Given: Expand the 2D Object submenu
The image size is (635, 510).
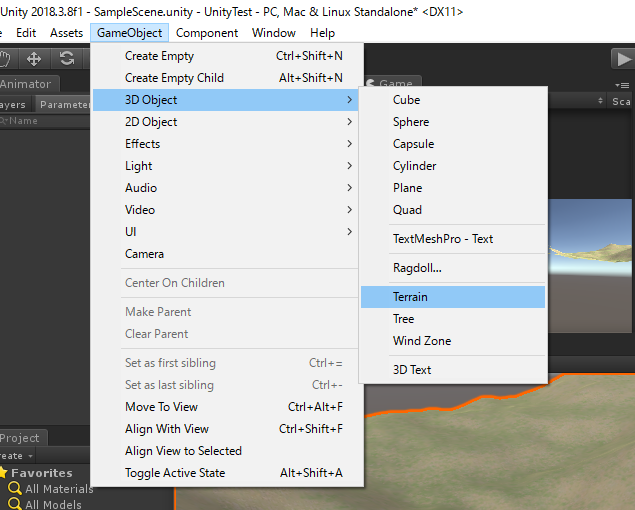Looking at the screenshot, I should [x=226, y=122].
